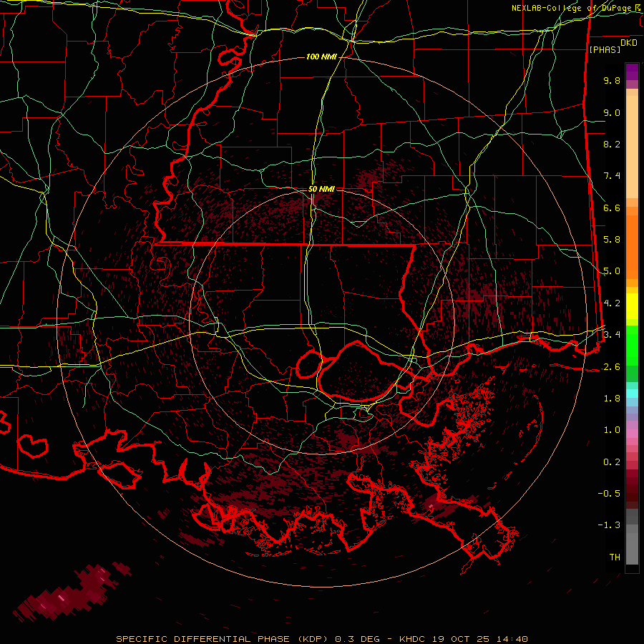644x644 pixels.
Task: Click the 50 NMI range ring label
Action: coord(321,189)
